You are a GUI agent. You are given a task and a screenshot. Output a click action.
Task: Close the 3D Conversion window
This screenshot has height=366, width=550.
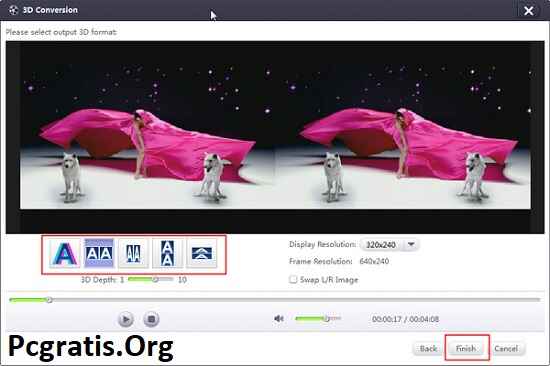[x=529, y=11]
